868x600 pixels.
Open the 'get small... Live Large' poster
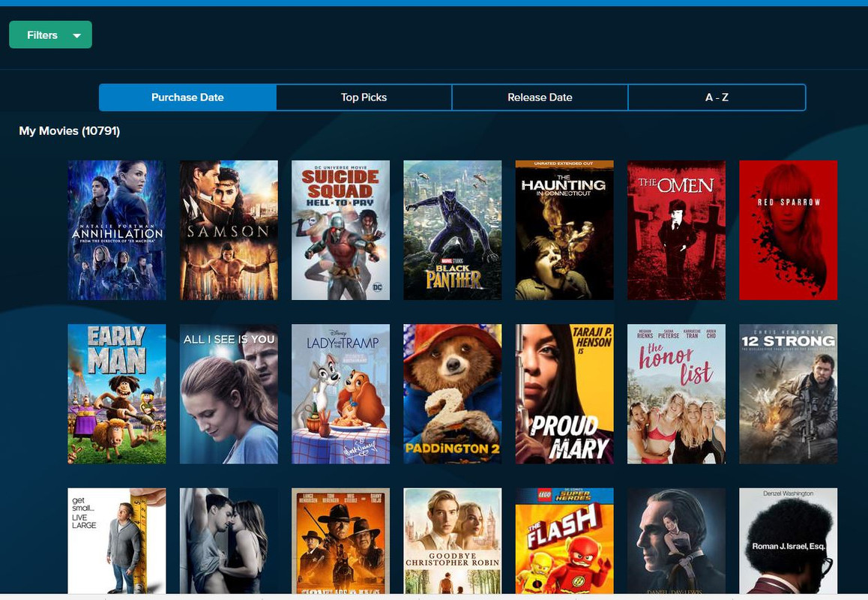point(117,541)
